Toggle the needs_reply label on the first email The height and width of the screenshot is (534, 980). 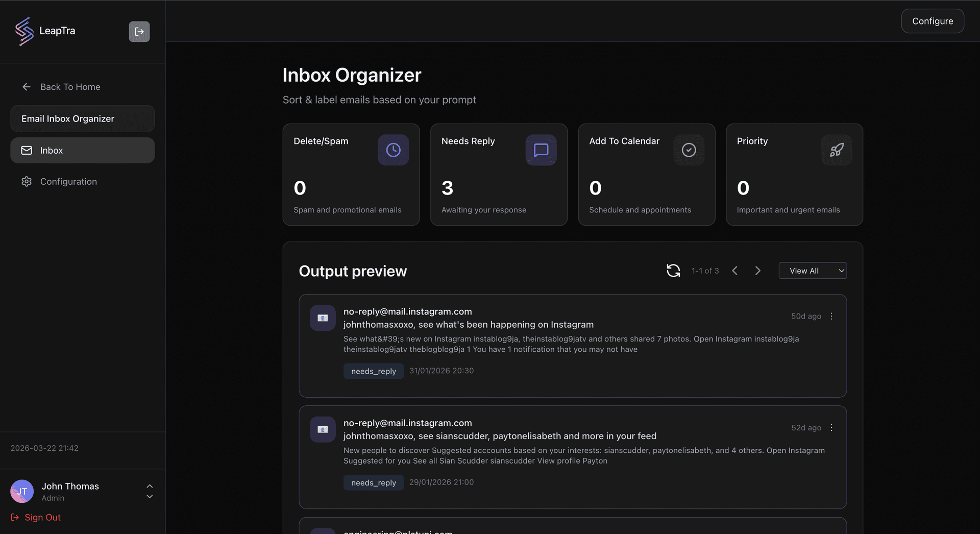(x=373, y=371)
